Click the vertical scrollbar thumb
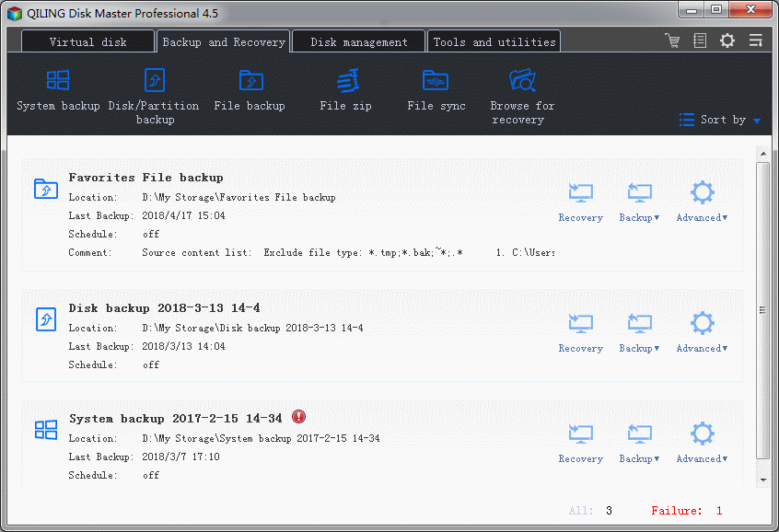 tap(763, 310)
